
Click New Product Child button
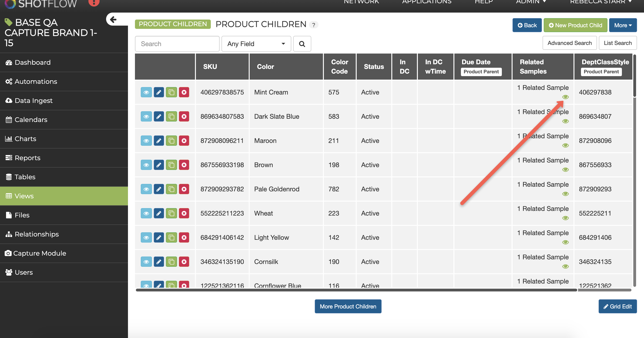[x=575, y=25]
